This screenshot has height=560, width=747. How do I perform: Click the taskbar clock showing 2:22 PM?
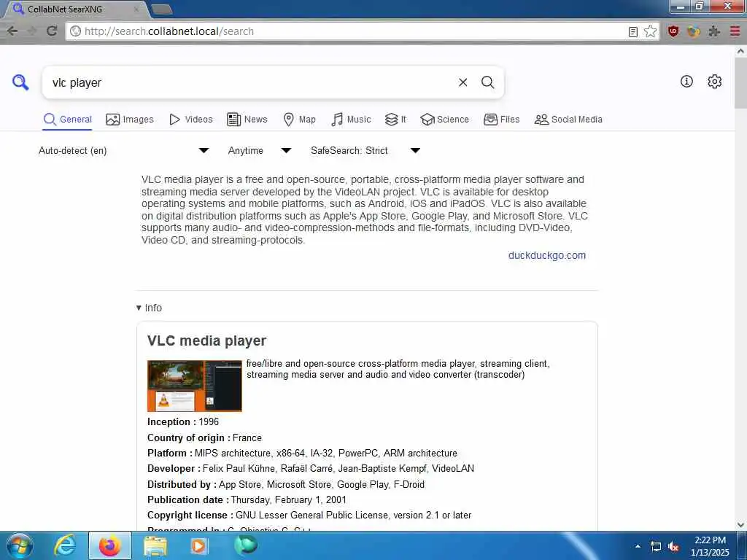[x=710, y=546]
